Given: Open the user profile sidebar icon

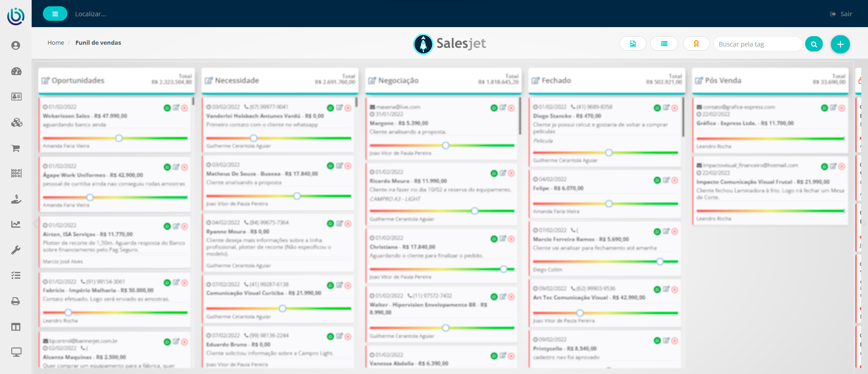Looking at the screenshot, I should (16, 46).
